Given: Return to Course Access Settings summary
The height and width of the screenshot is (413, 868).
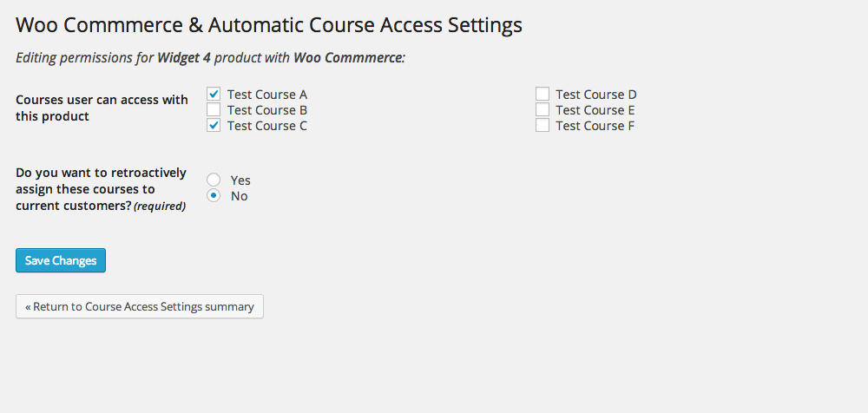Looking at the screenshot, I should (x=140, y=306).
